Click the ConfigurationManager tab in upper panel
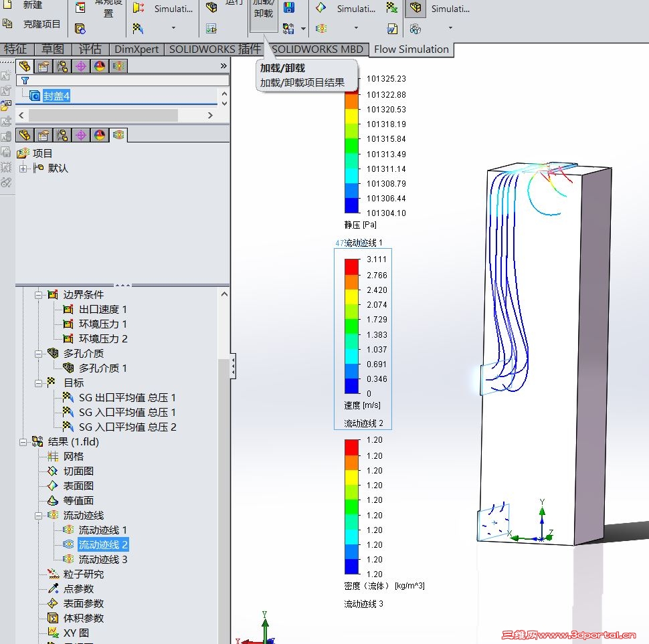This screenshot has height=644, width=649. coord(62,66)
